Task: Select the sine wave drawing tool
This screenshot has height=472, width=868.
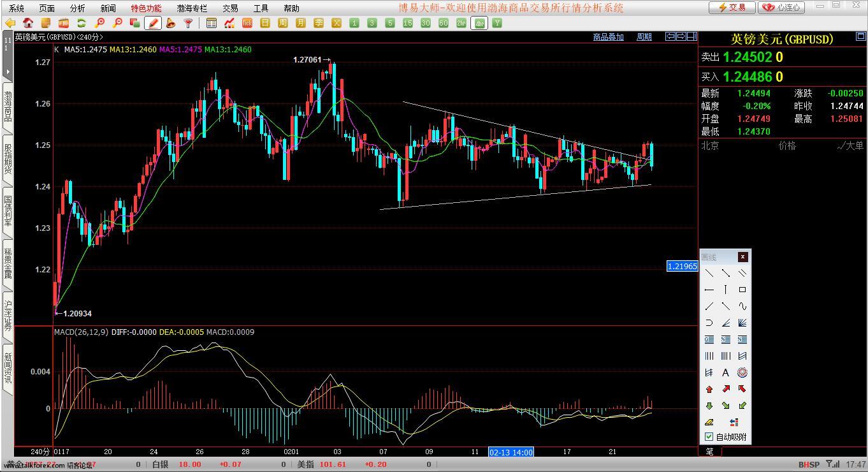Action: 742,306
